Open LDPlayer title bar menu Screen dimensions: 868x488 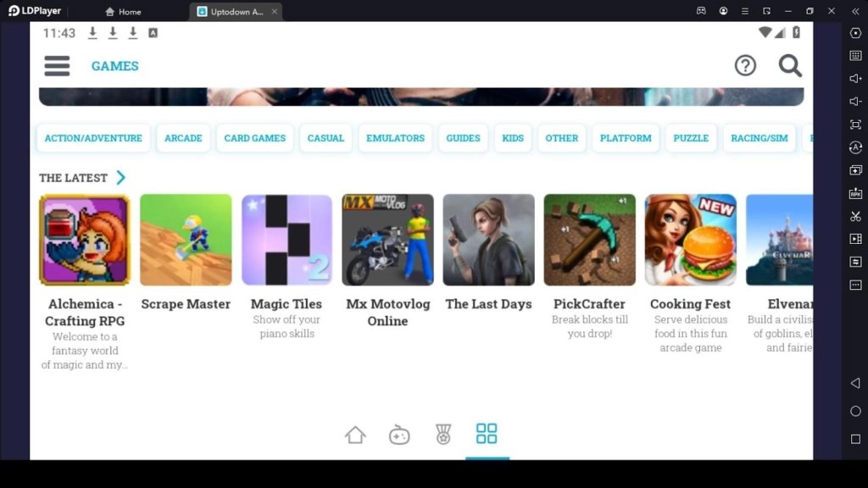744,11
